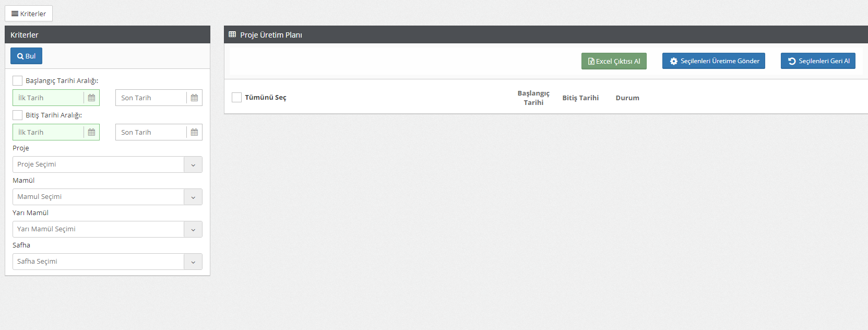Toggle the Kriterler menu button
The height and width of the screenshot is (330, 868).
pos(29,14)
